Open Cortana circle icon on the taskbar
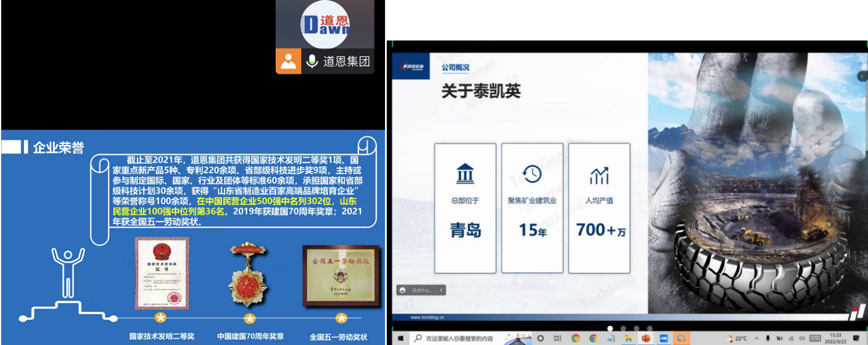868x345 pixels. point(541,338)
